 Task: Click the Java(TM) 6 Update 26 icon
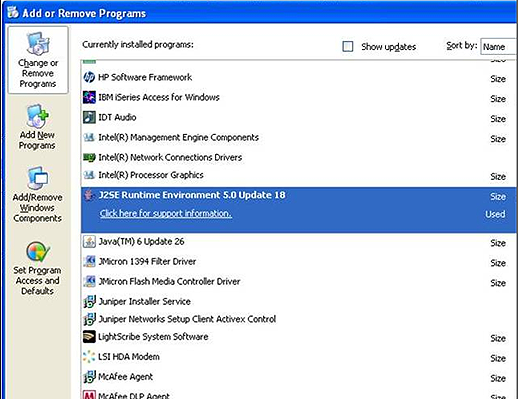[89, 242]
